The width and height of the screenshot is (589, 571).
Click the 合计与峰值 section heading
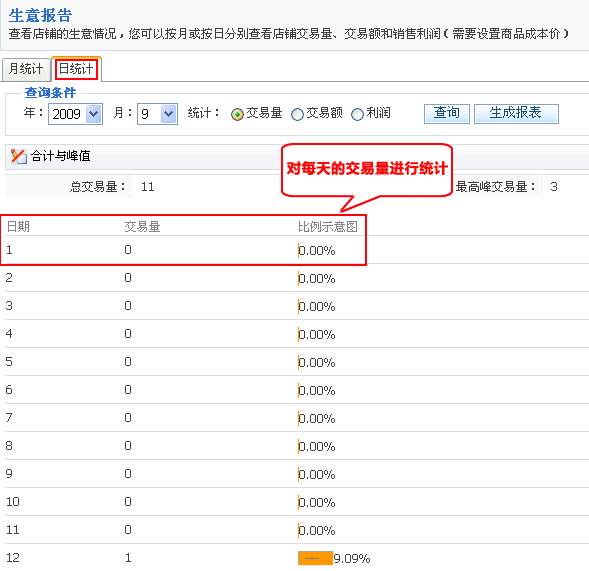tap(60, 156)
